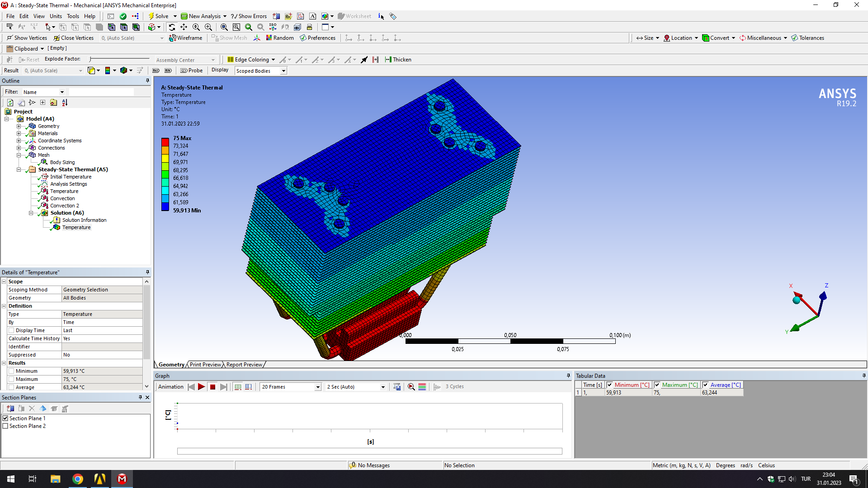This screenshot has width=868, height=488.
Task: Click the Solve lightning toolbar button
Action: (x=158, y=16)
